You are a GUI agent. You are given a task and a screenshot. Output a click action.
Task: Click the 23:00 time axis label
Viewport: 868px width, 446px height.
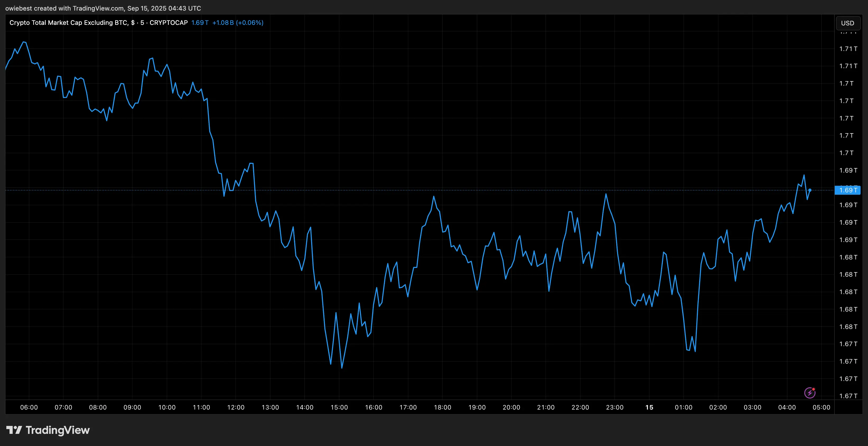615,407
